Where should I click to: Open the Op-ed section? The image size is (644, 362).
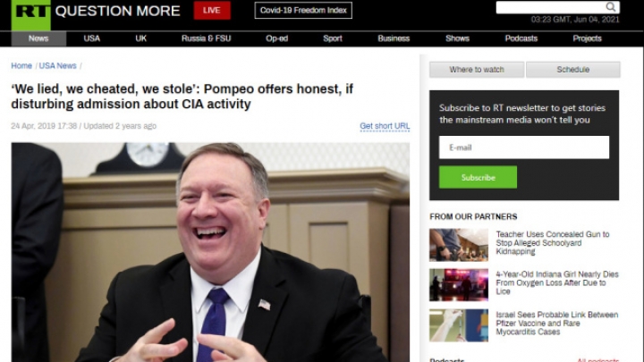click(276, 38)
